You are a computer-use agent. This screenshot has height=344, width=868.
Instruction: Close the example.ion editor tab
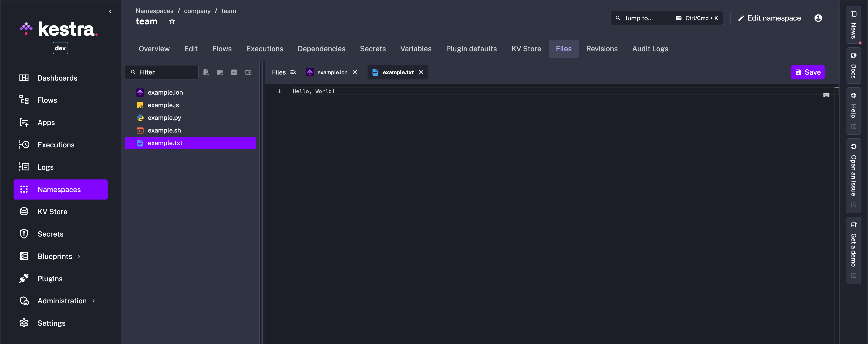(355, 72)
